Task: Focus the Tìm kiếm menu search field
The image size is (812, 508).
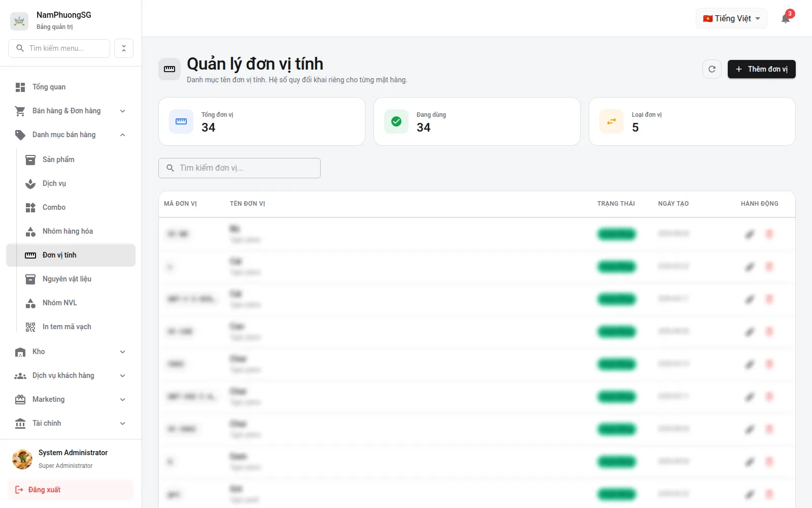Action: (x=59, y=48)
